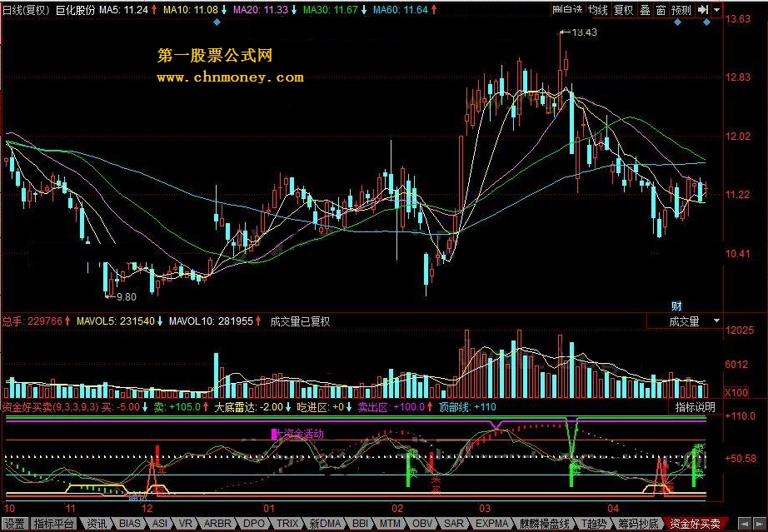768x532 pixels.
Task: Toggle the 叠 overlay option
Action: (x=645, y=10)
